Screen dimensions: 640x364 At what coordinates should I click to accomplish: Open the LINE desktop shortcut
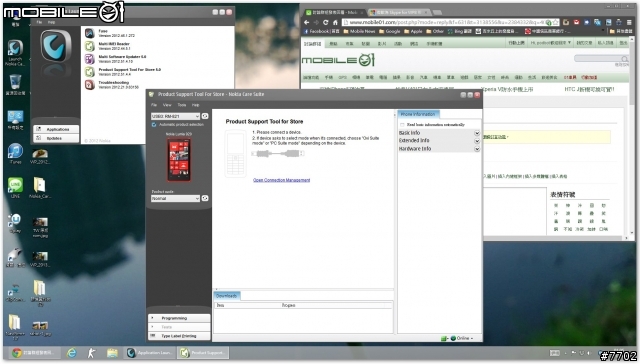[x=15, y=188]
